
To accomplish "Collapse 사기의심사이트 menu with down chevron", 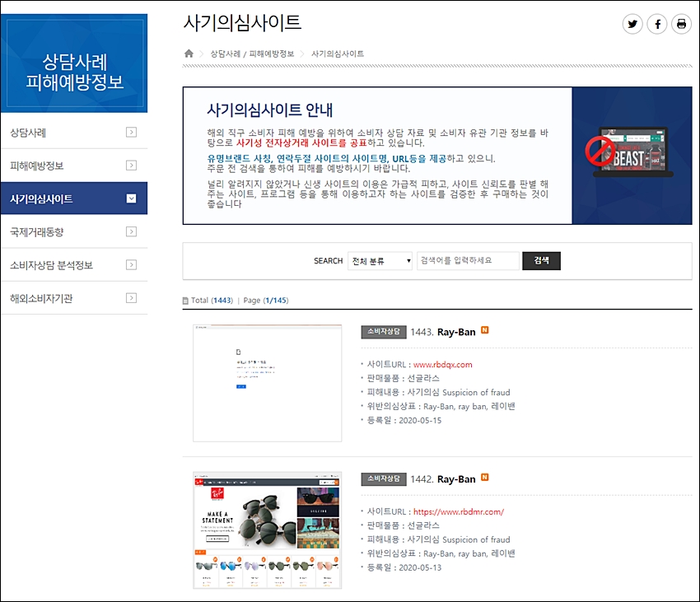I will click(131, 198).
